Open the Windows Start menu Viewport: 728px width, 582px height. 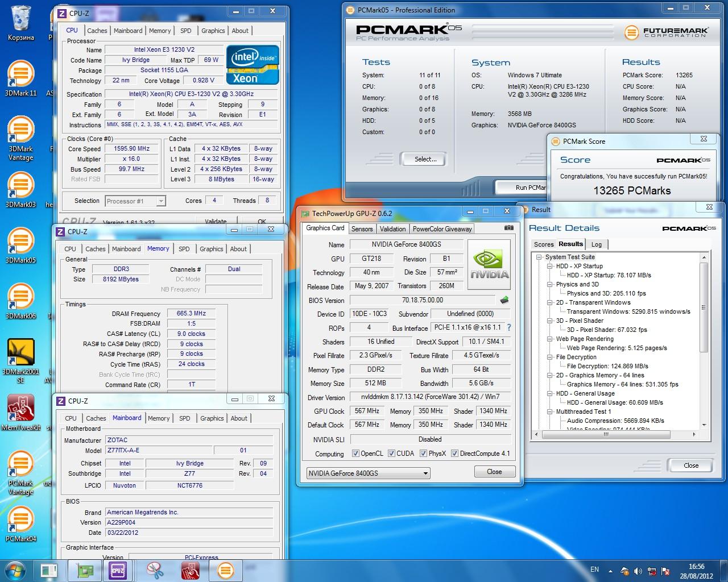pos(15,570)
